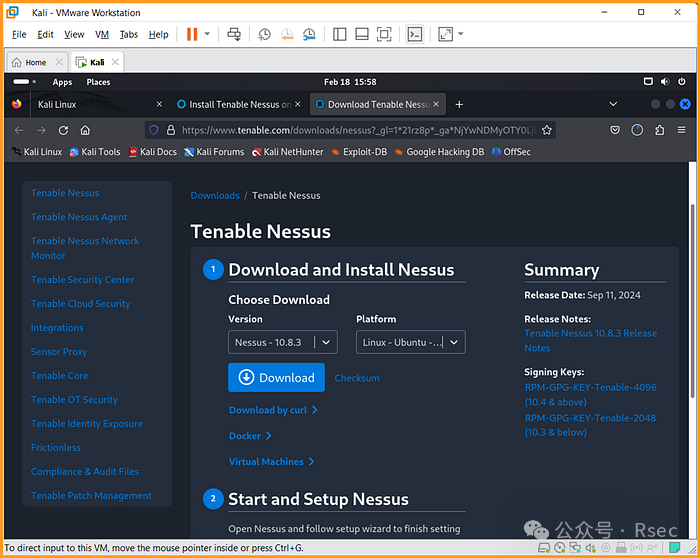The image size is (700, 558).
Task: Open the Help menu in VMware
Action: pos(158,34)
